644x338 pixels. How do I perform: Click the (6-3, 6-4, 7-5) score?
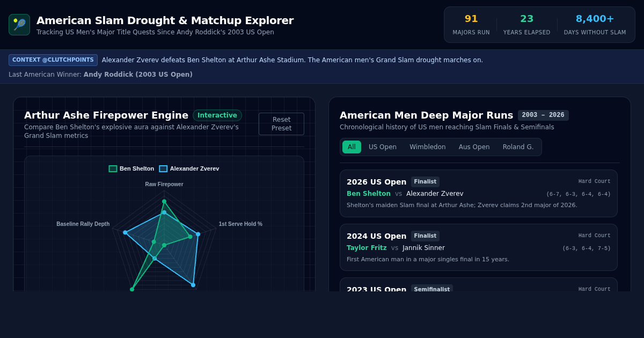[x=587, y=248]
